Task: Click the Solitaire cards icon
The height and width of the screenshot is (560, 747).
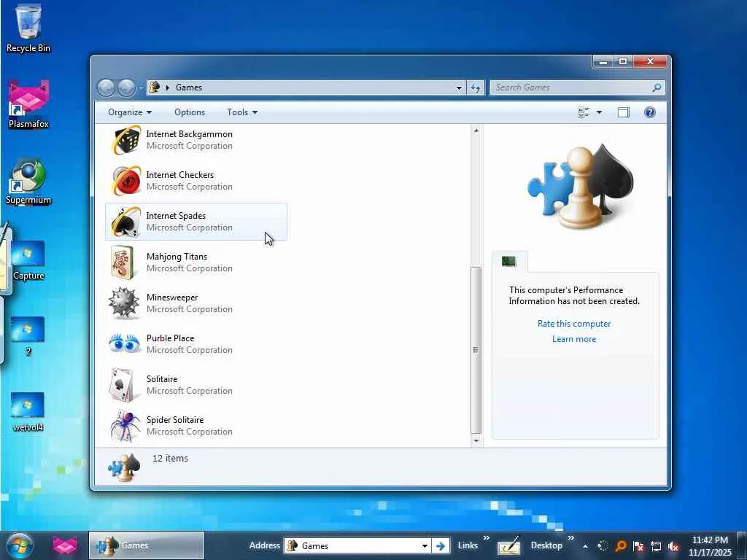Action: 122,385
